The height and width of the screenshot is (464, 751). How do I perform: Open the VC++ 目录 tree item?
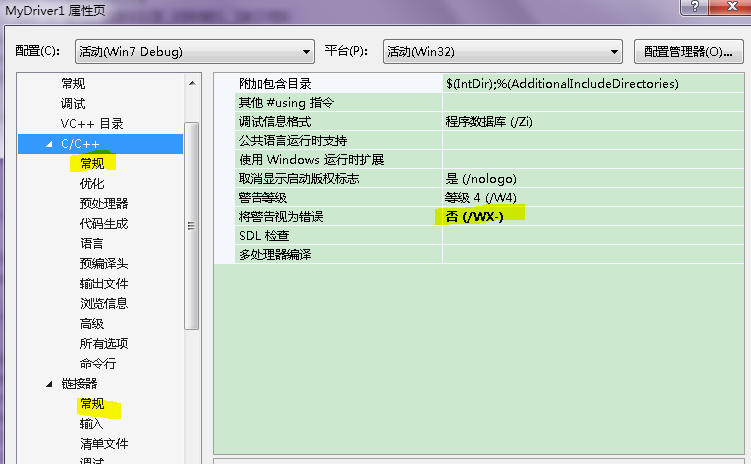(x=92, y=124)
